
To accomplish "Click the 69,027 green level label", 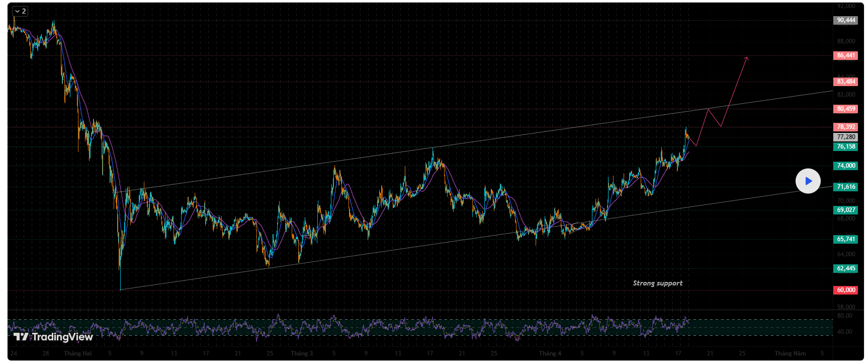I will [845, 210].
